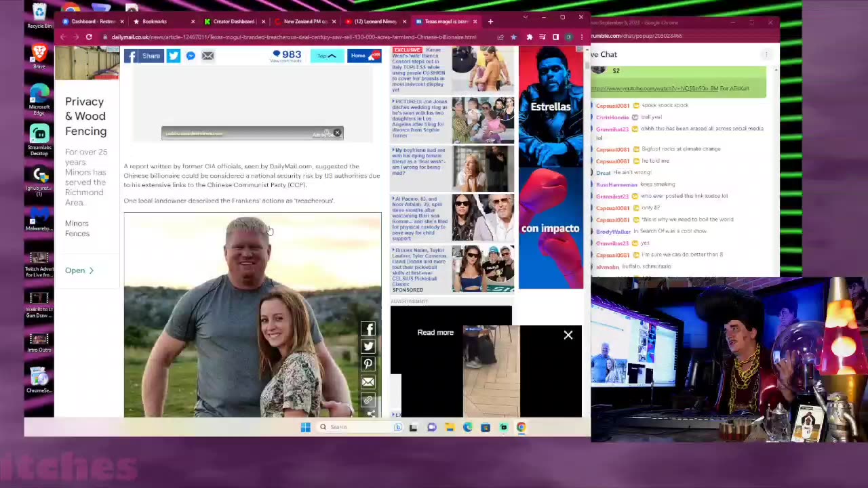This screenshot has width=868, height=488.
Task: Open the 'My boyfriend had sex' story thumbnail
Action: pos(483,169)
